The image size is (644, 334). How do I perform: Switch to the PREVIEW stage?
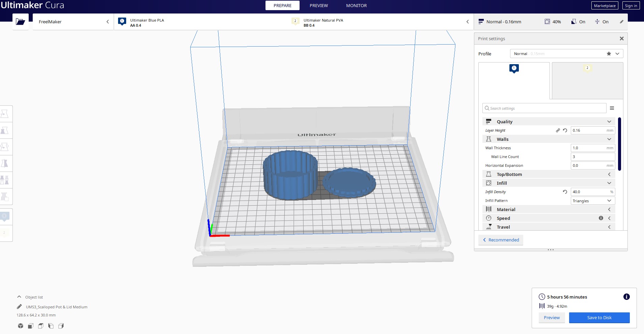tap(319, 5)
